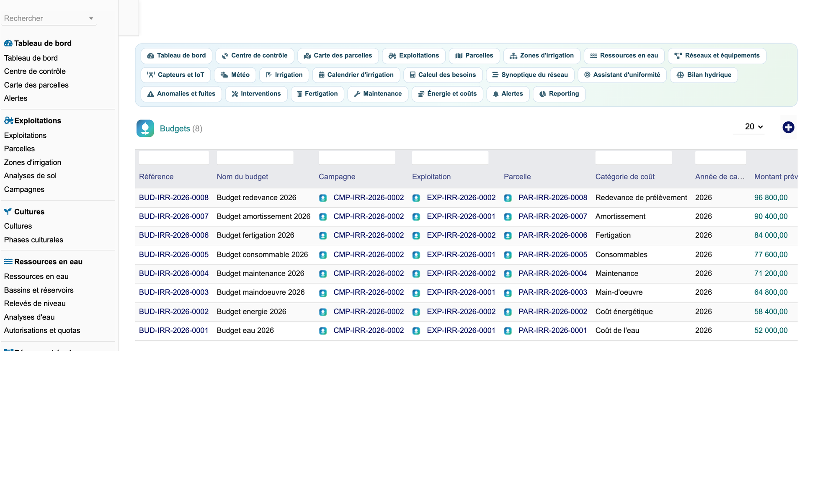Open Autorisations et quotas in sidebar
The height and width of the screenshot is (504, 815).
[42, 330]
